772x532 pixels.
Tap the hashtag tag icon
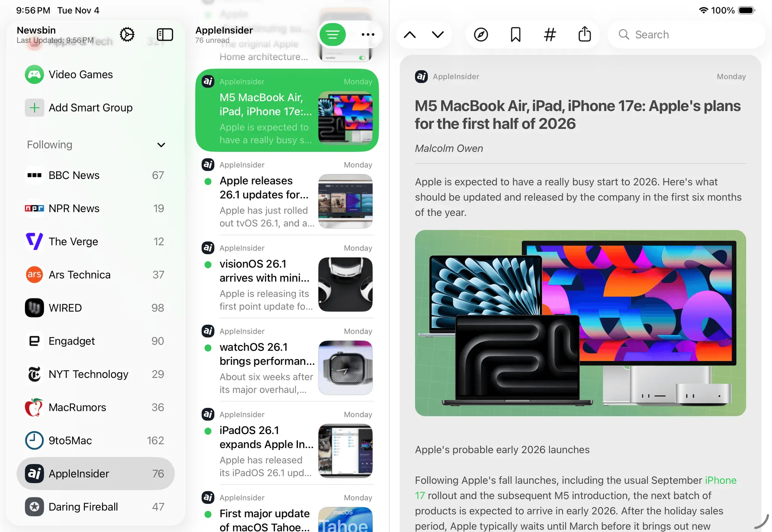click(550, 35)
